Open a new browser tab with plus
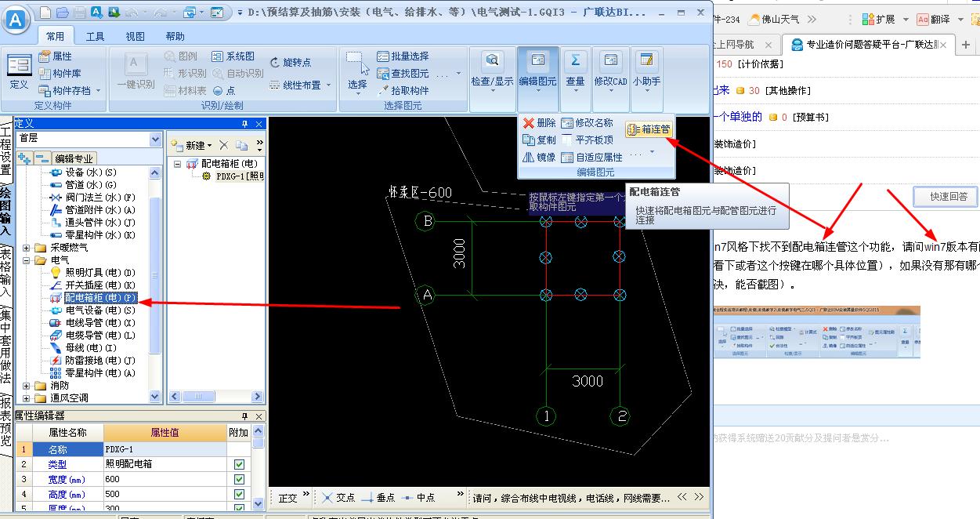The image size is (980, 519). coord(966,45)
